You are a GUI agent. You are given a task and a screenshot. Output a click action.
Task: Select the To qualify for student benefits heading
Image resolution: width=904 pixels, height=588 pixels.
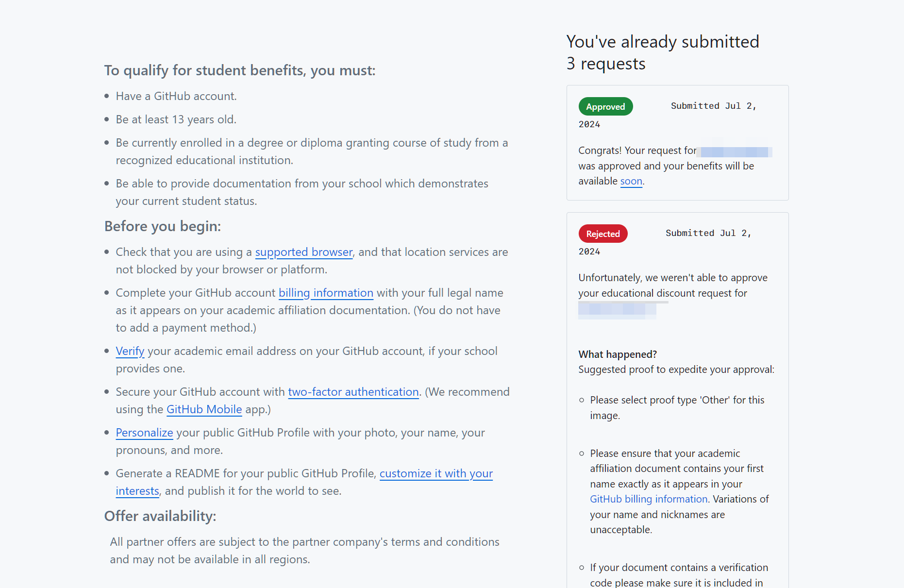[240, 70]
